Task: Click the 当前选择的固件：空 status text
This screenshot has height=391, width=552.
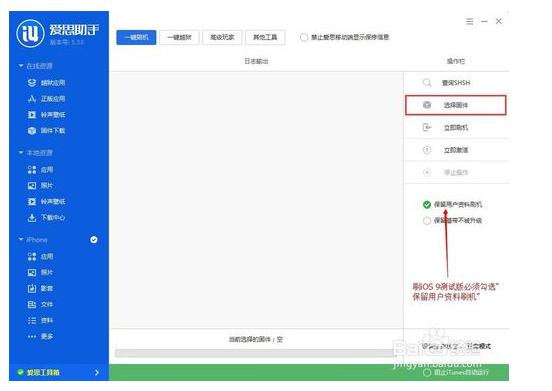Action: [256, 339]
